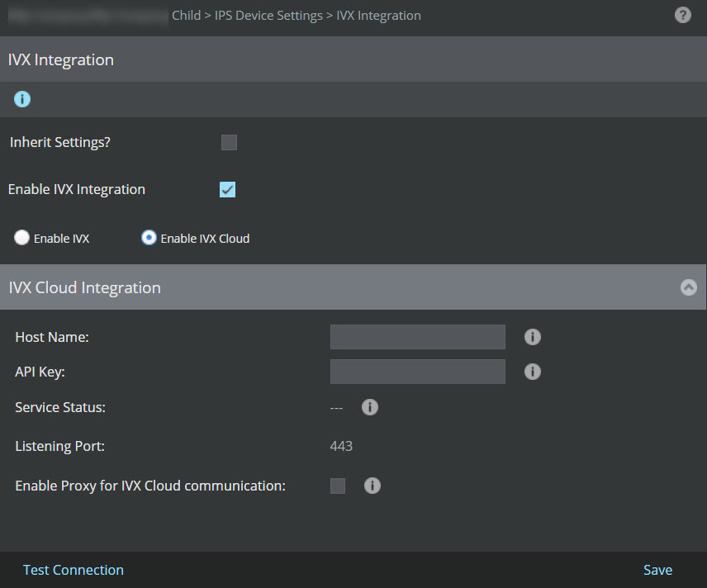Screen dimensions: 707x588
Task: Open info icon beside Enable Proxy checkbox
Action: (372, 486)
